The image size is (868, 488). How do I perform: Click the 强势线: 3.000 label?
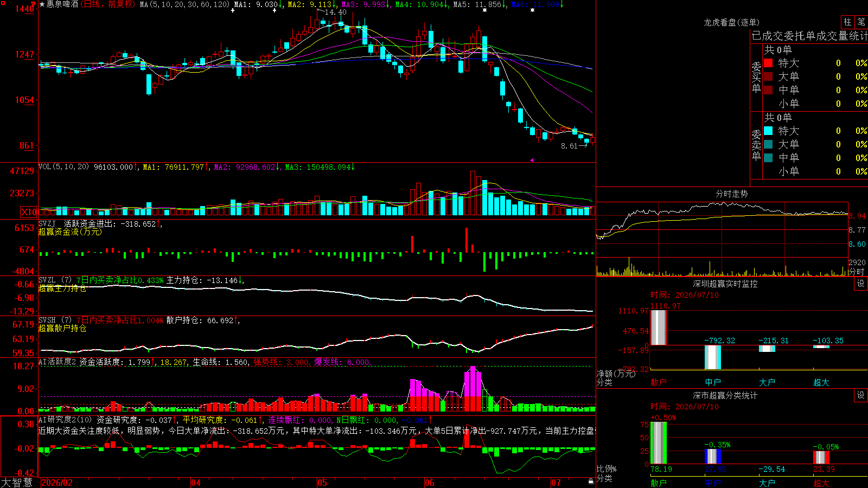282,362
